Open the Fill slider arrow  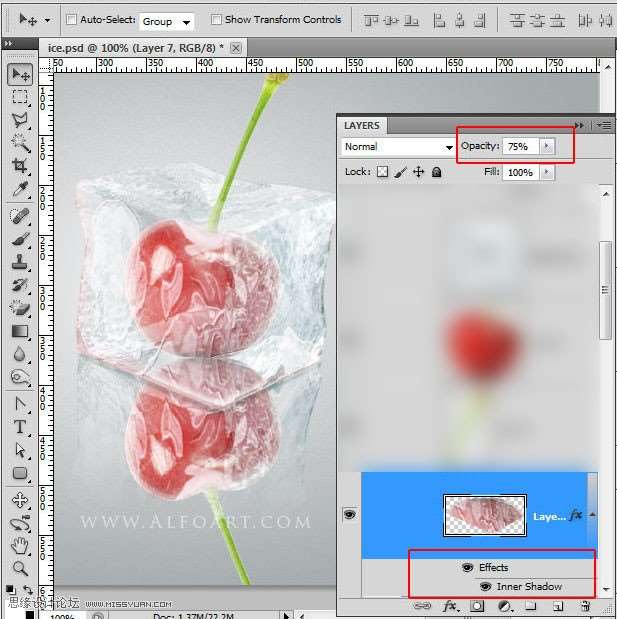coord(547,172)
